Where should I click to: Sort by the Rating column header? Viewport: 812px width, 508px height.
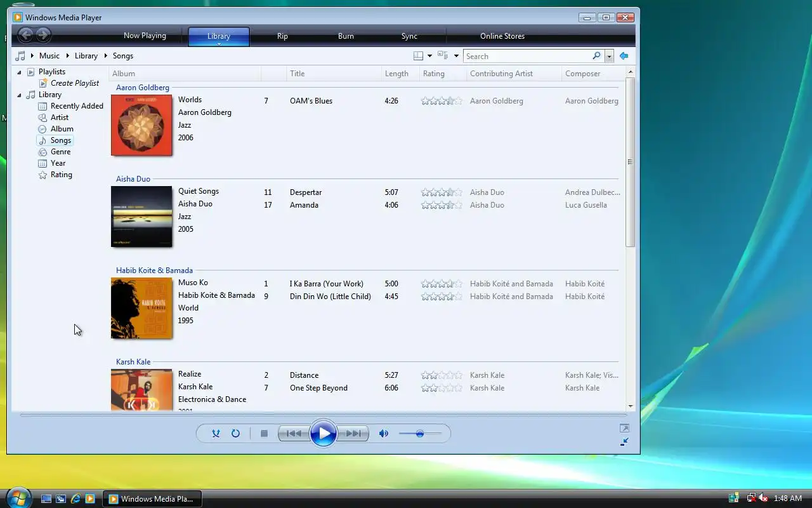tap(442, 74)
